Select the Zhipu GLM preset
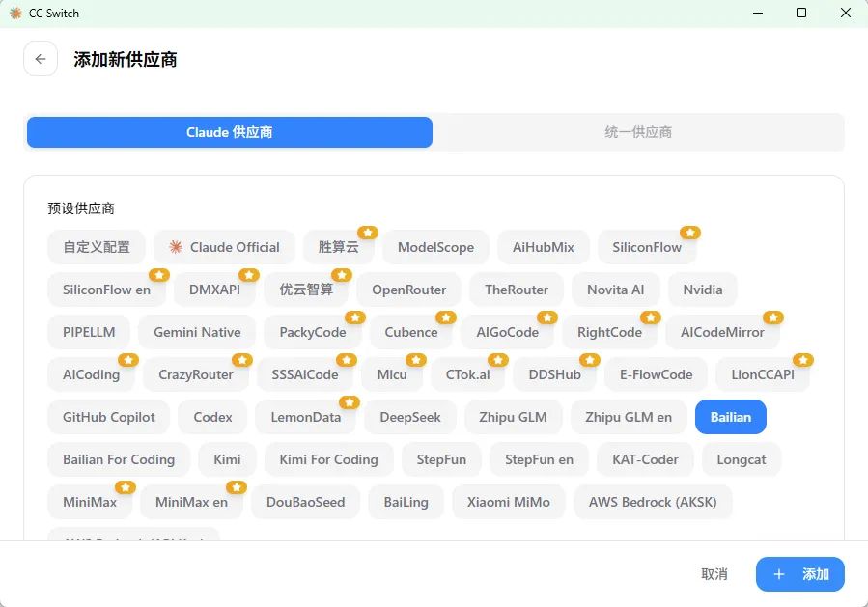Viewport: 868px width, 607px height. [x=513, y=417]
